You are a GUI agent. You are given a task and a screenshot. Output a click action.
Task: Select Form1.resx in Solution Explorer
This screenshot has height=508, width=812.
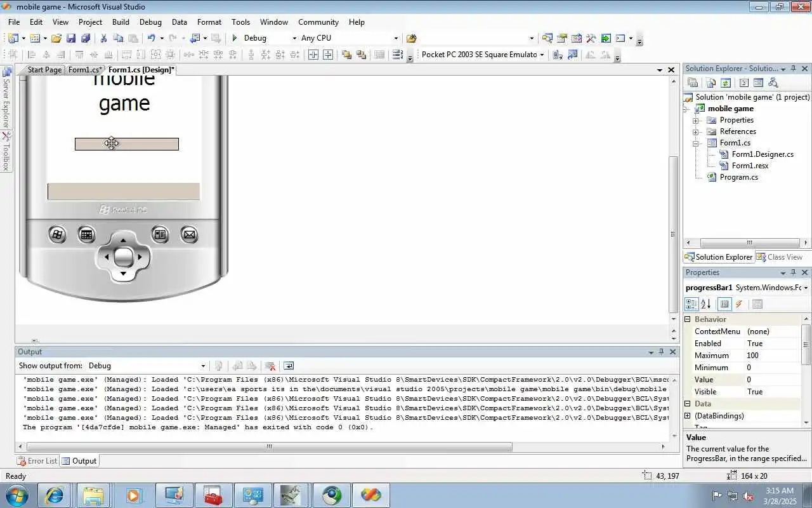click(x=750, y=166)
